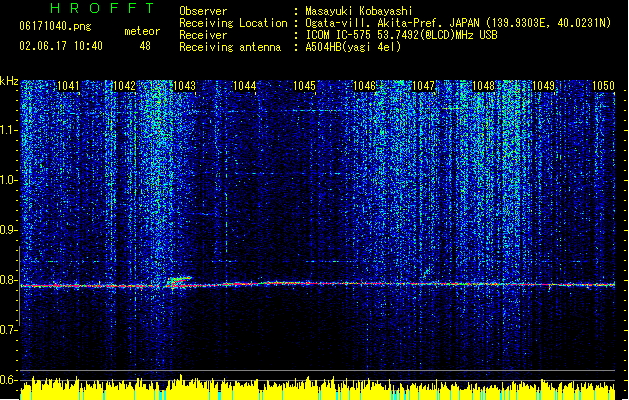Click the Receiving antenna label
Viewport: 629px width, 400px height.
(230, 47)
